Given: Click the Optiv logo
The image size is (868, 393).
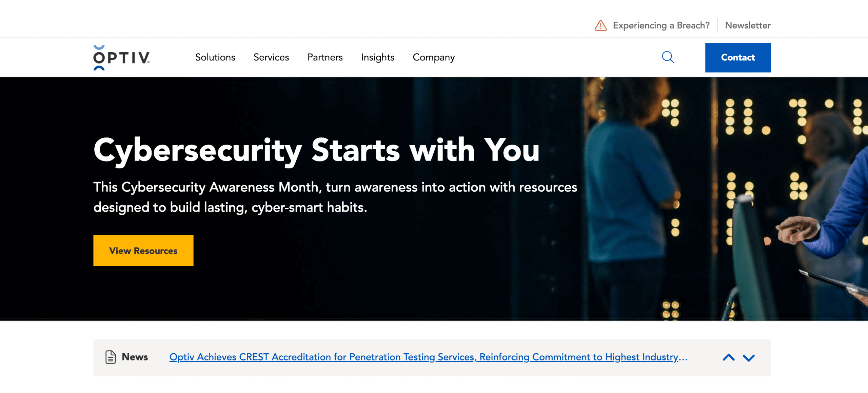Looking at the screenshot, I should click(x=121, y=58).
